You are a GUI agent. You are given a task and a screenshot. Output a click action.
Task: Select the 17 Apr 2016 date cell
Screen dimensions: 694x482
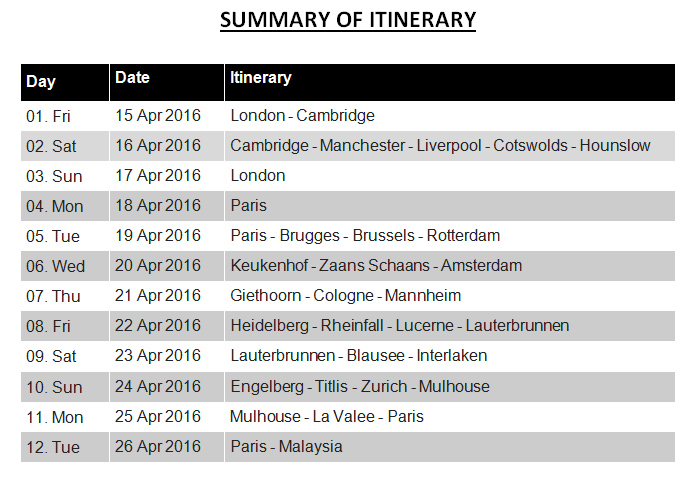tap(167, 176)
